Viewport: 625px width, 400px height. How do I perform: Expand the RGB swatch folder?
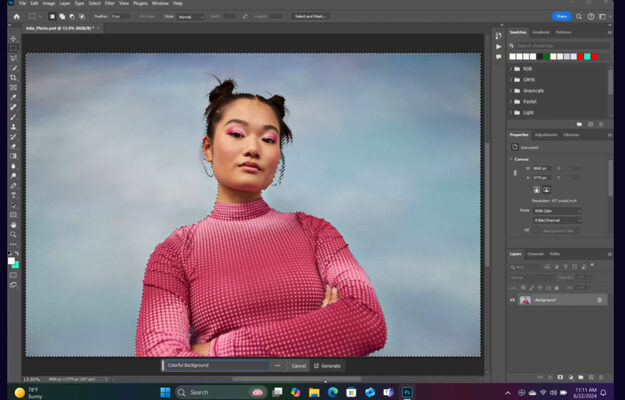[x=511, y=69]
